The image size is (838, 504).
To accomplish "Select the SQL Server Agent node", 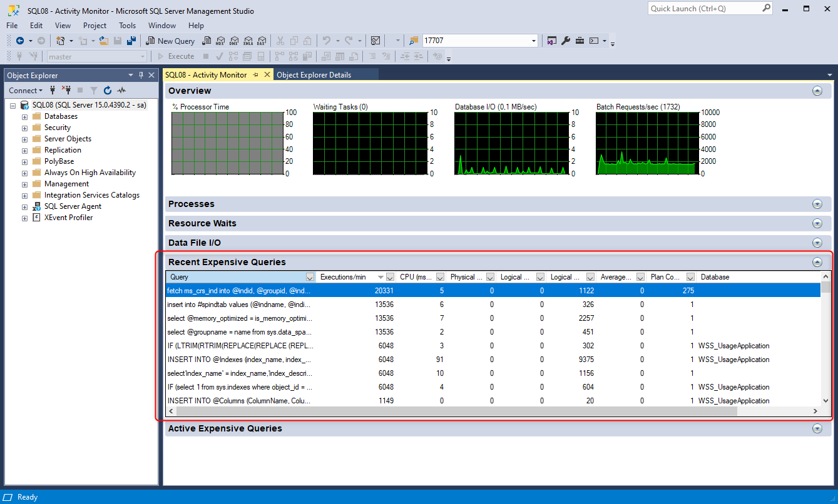I will coord(73,206).
